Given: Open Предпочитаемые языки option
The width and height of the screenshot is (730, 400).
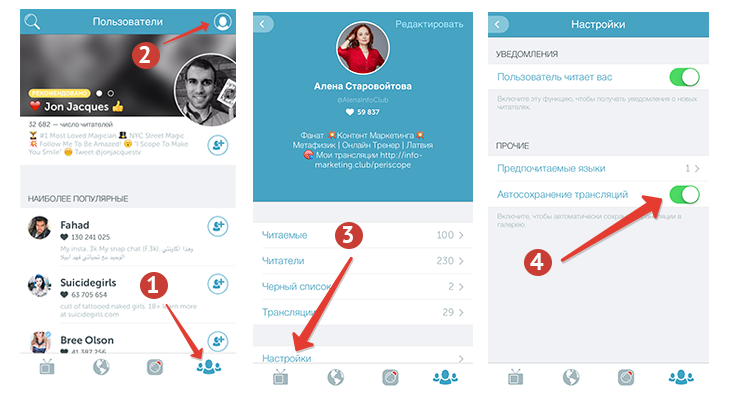Looking at the screenshot, I should pos(598,169).
